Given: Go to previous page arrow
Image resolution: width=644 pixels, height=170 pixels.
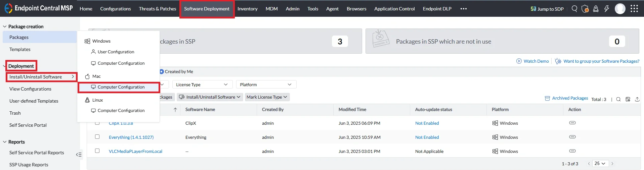Looking at the screenshot, I should coord(589,164).
